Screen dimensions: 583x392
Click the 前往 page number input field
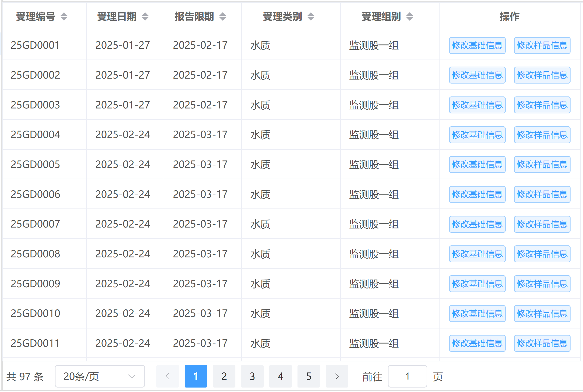point(407,376)
